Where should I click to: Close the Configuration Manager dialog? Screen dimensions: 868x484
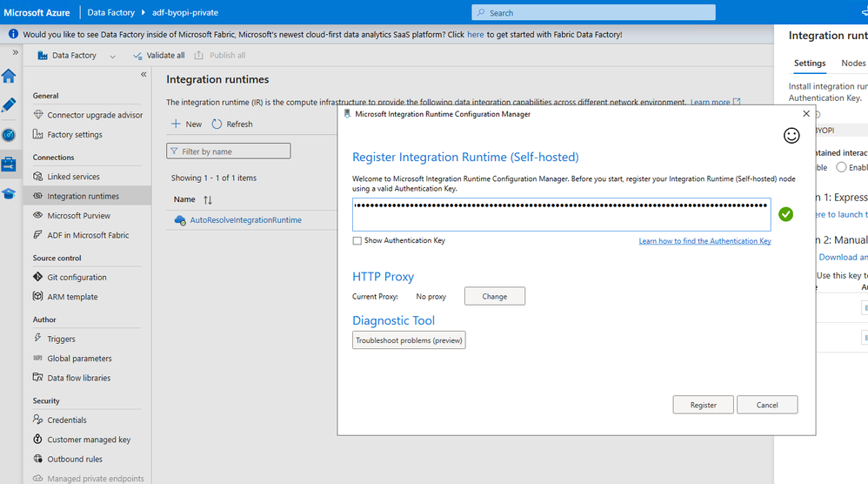806,113
